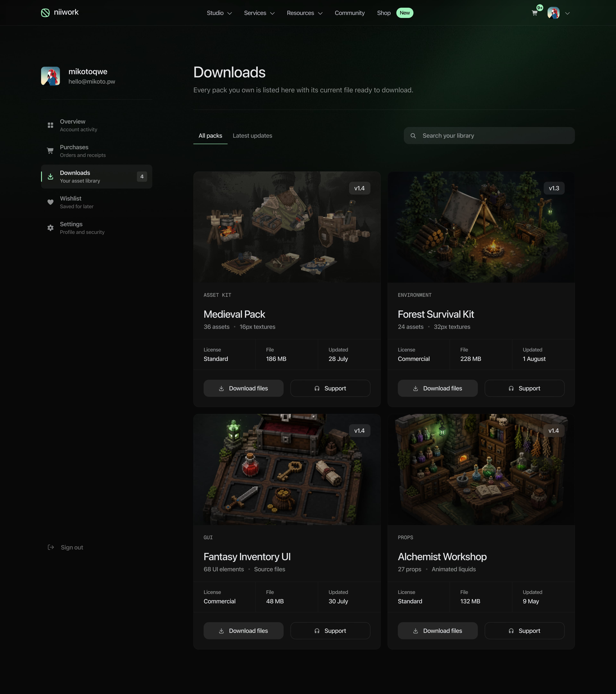
Task: Contact Support for Medieval Pack
Action: [330, 388]
